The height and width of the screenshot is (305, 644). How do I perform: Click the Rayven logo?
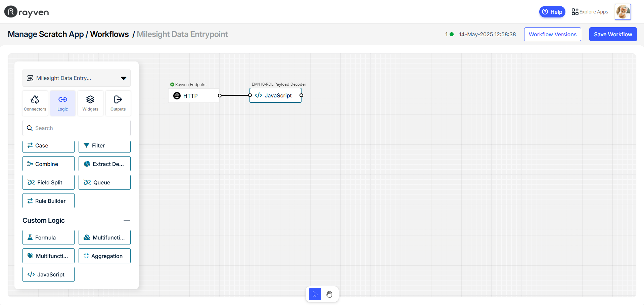[27, 12]
